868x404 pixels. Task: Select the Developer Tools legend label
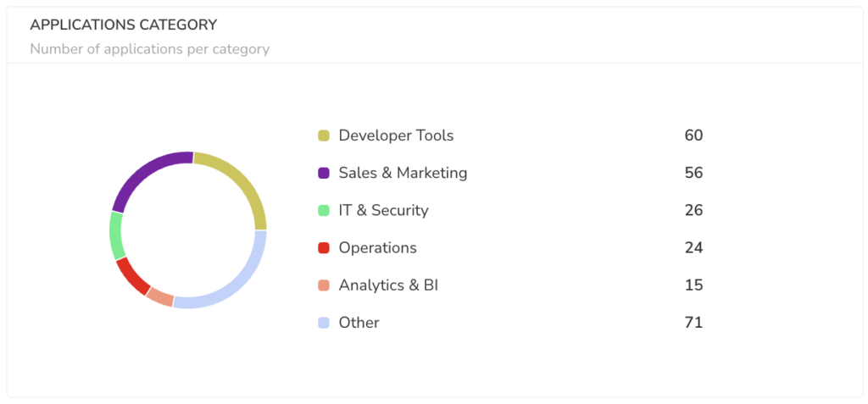[x=397, y=136]
